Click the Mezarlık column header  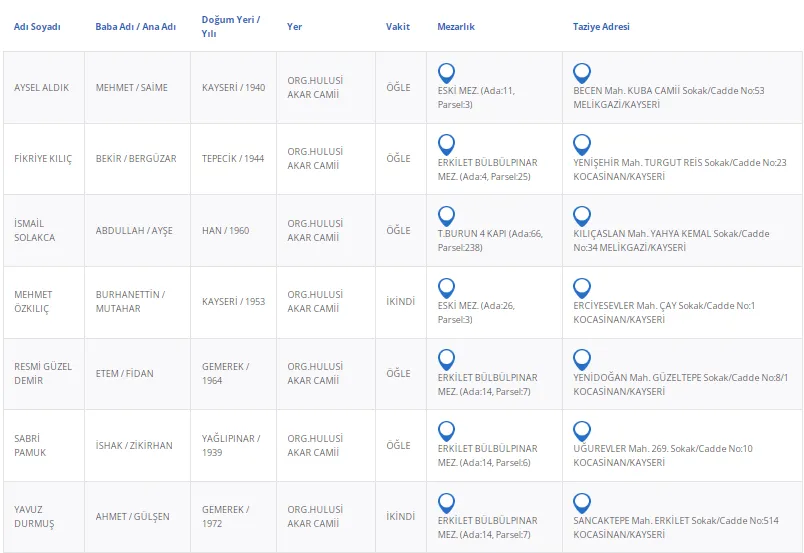[456, 27]
